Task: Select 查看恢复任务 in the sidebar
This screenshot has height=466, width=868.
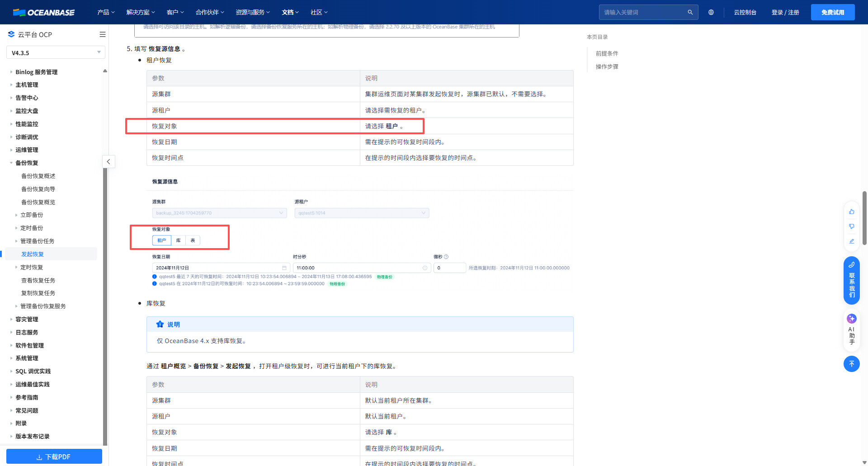Action: tap(38, 280)
